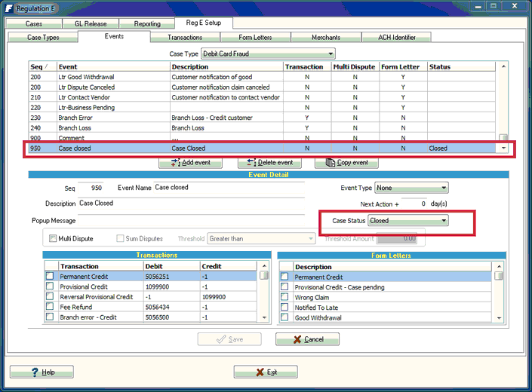Viewport: 532px width, 392px height.
Task: Click the Form Letters list scroll down arrow
Action: [499, 318]
